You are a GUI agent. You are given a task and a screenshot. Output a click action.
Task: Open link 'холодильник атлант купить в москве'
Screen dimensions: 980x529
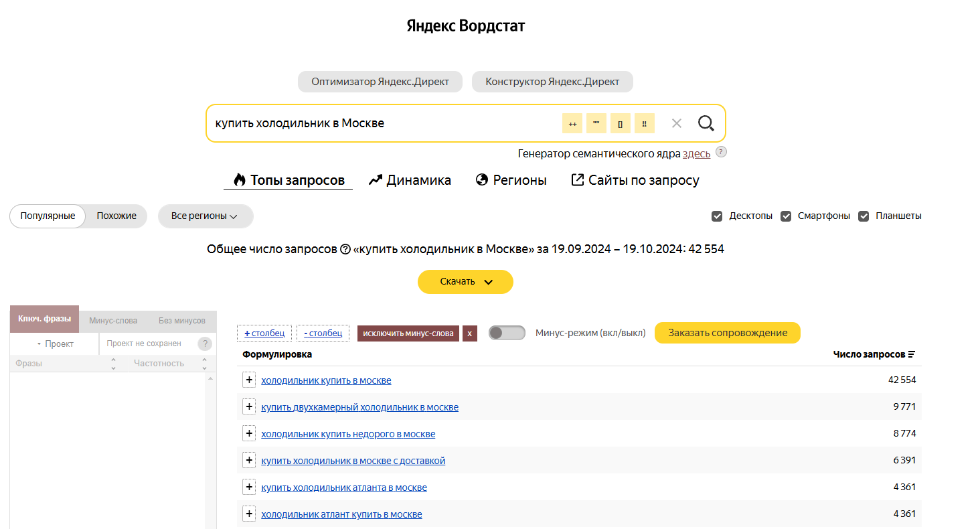pyautogui.click(x=341, y=514)
